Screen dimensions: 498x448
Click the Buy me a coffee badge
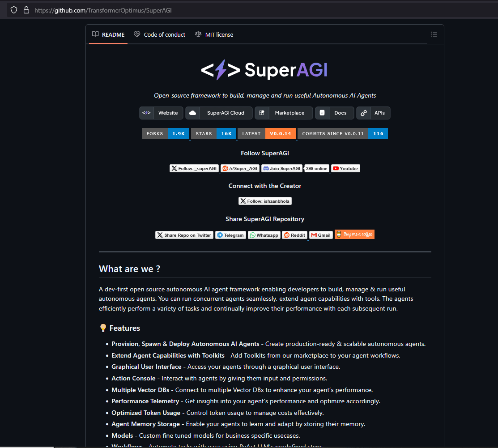click(354, 234)
